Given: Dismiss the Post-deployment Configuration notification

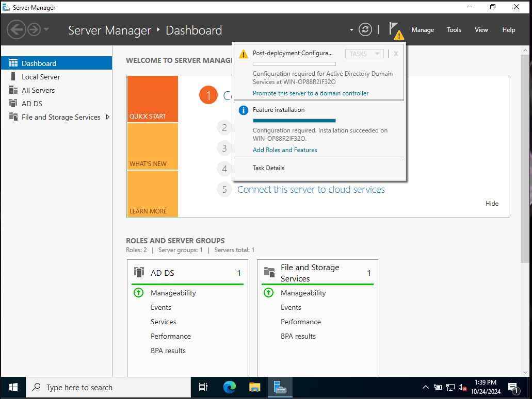Looking at the screenshot, I should coord(396,54).
